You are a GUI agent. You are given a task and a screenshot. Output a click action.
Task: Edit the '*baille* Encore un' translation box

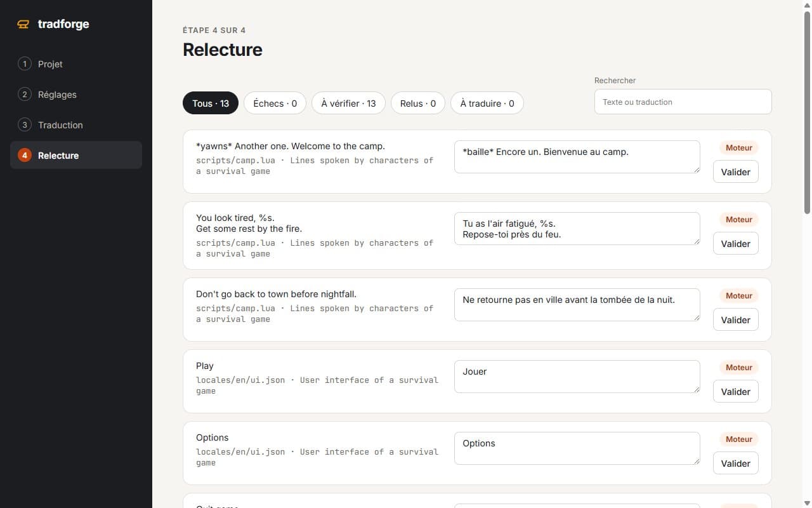pyautogui.click(x=577, y=157)
